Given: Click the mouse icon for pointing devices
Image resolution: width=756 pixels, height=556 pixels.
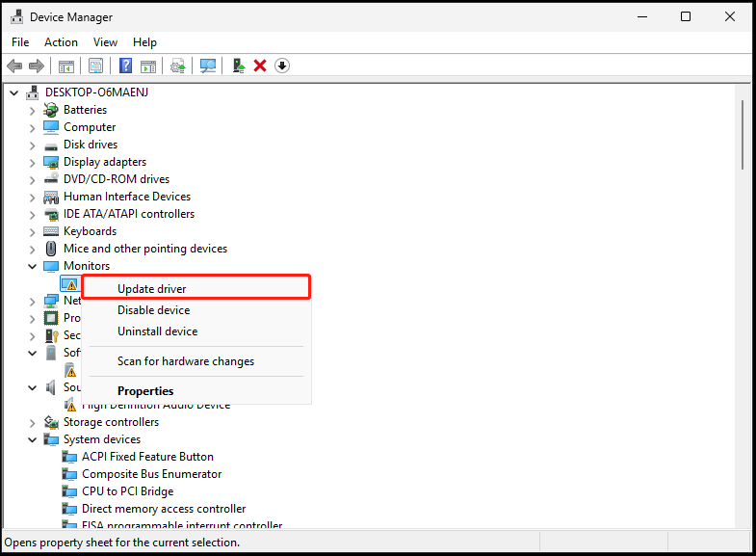Looking at the screenshot, I should click(x=51, y=249).
